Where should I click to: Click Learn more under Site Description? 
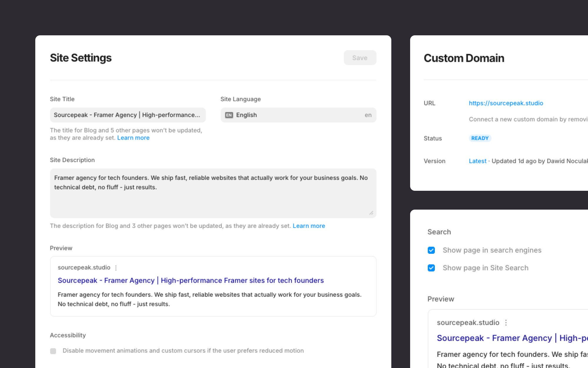pos(309,226)
